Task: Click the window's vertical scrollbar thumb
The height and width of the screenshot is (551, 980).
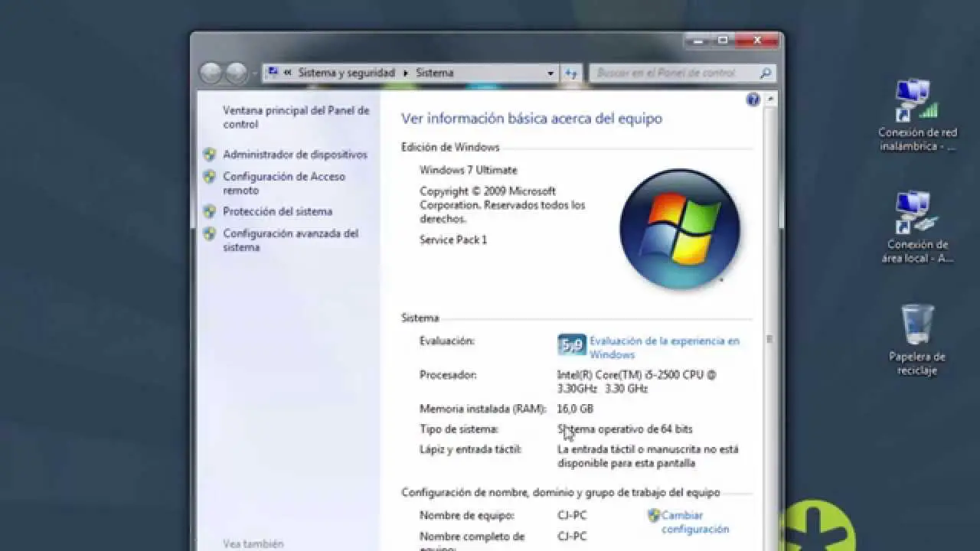Action: click(772, 339)
